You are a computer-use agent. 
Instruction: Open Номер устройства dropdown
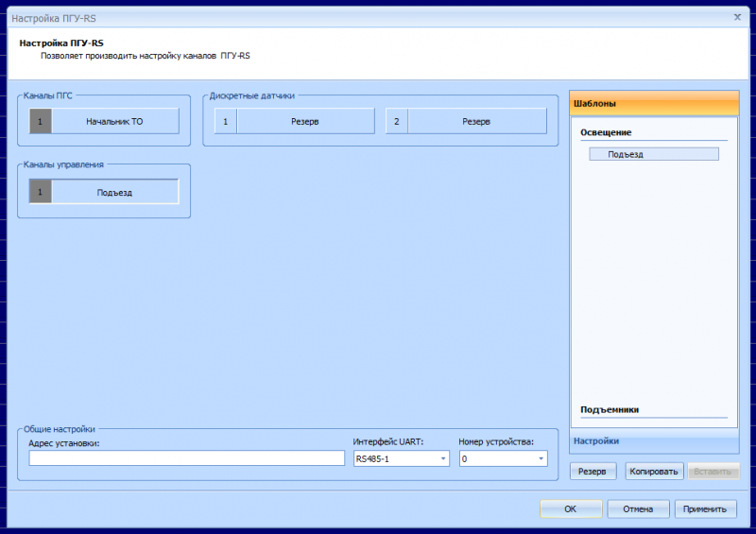503,458
